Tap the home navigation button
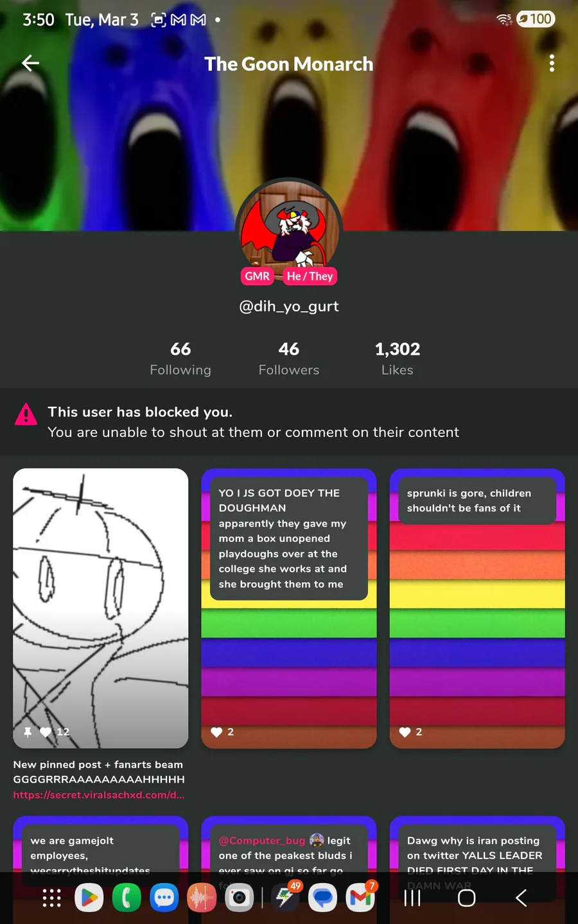 point(467,898)
